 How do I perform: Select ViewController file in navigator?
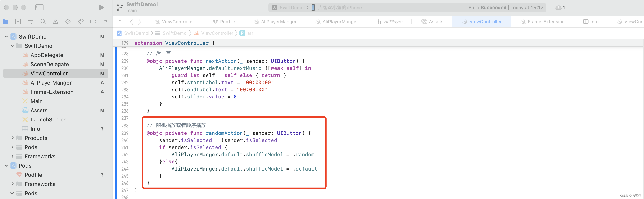coord(55,73)
